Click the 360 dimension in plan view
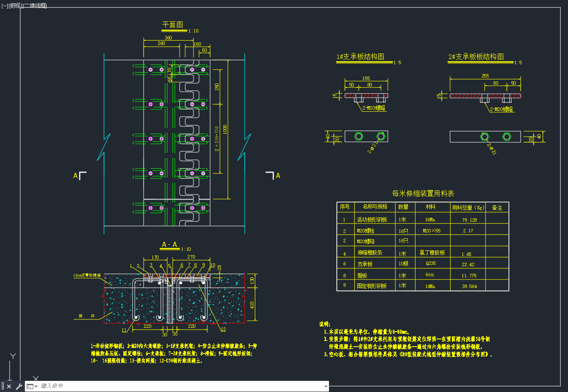568x392 pixels. coord(168,38)
